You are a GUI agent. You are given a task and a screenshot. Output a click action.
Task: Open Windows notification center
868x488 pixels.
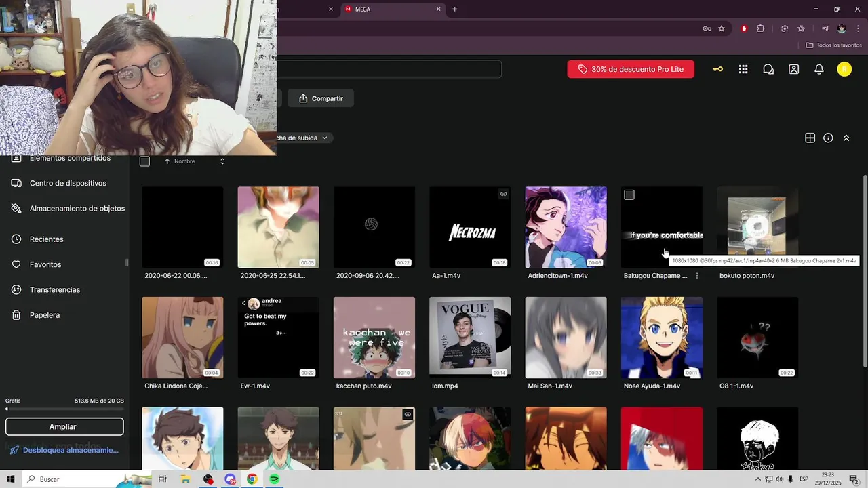(854, 479)
